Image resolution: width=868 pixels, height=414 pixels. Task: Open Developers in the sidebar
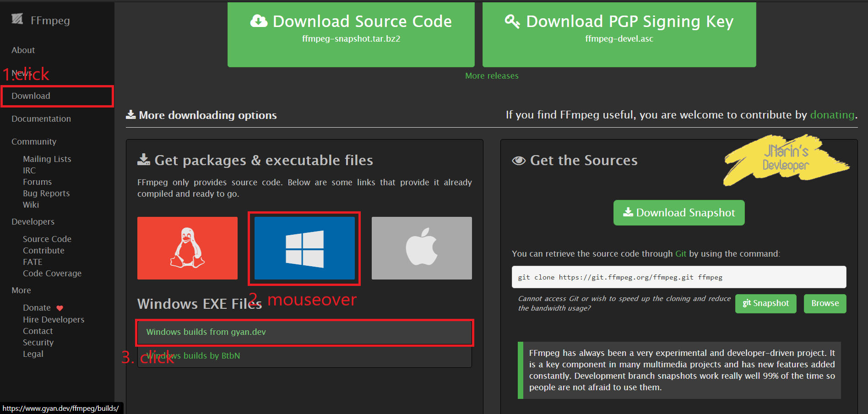click(33, 222)
